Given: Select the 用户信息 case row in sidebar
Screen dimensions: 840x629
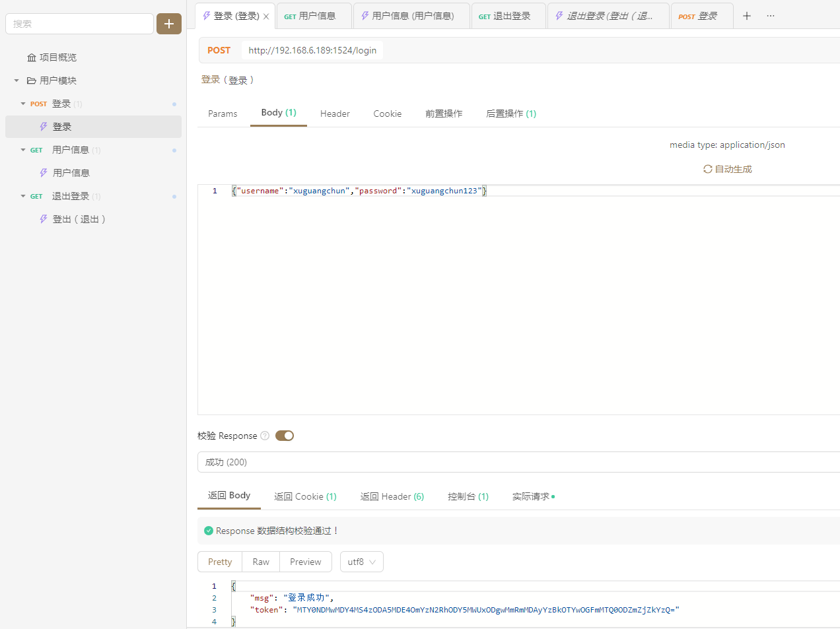Looking at the screenshot, I should click(x=93, y=173).
